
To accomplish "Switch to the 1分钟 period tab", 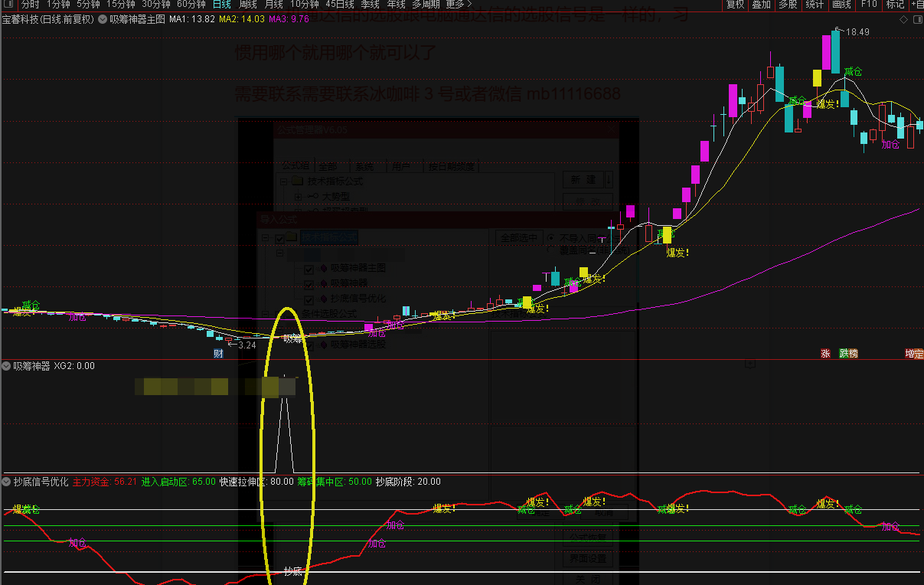I will pos(58,5).
